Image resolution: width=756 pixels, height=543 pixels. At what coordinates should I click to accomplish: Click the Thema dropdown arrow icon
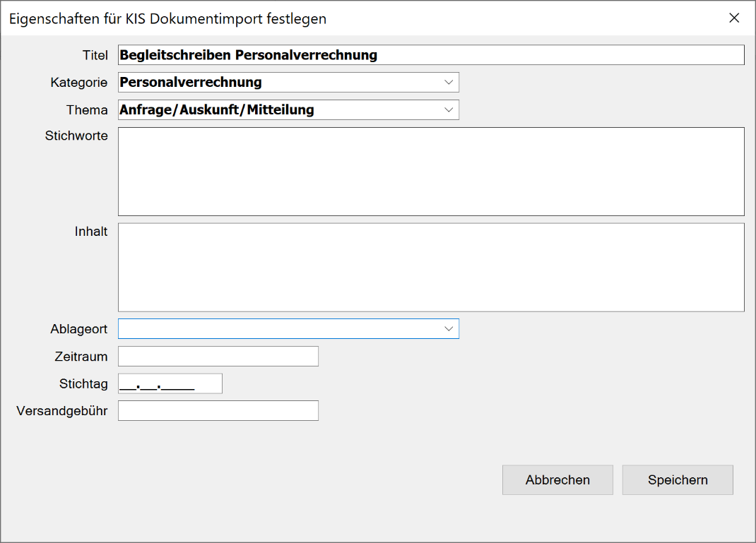pos(449,109)
